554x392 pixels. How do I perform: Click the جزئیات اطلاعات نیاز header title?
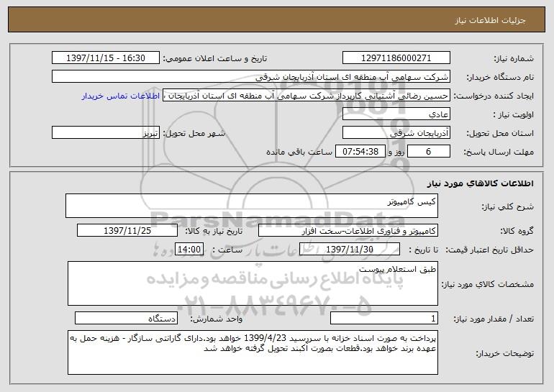(490, 20)
